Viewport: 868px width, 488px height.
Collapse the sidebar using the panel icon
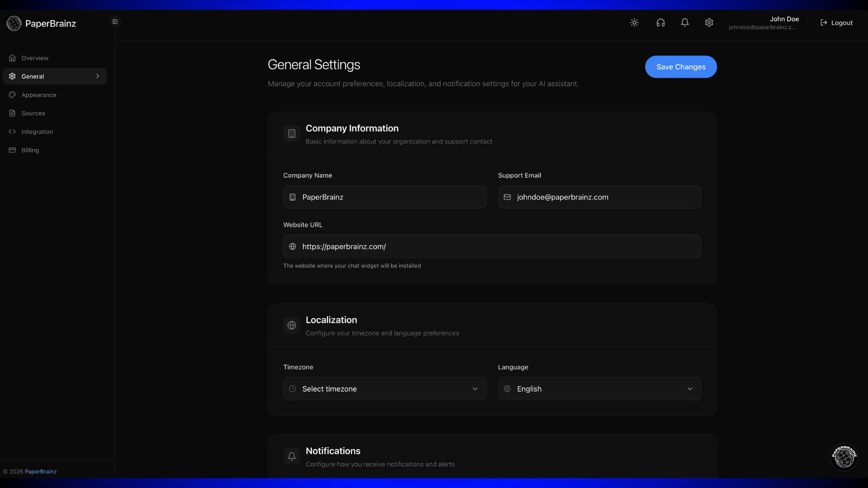point(115,21)
